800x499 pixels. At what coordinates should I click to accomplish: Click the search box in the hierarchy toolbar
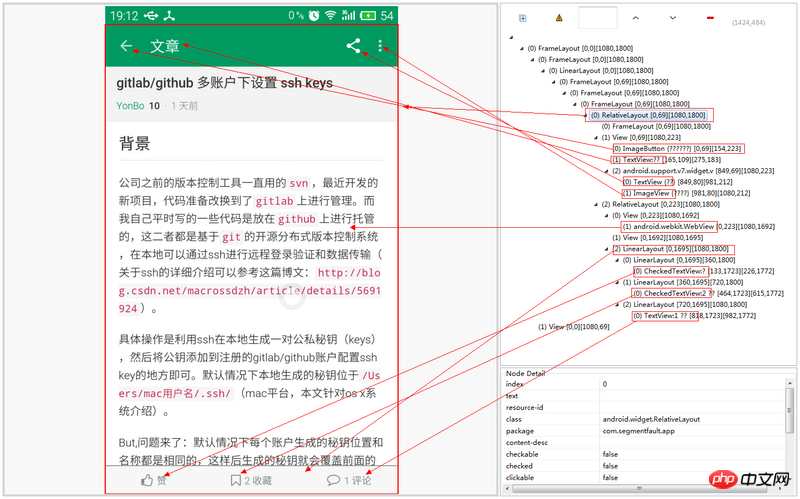pos(597,18)
